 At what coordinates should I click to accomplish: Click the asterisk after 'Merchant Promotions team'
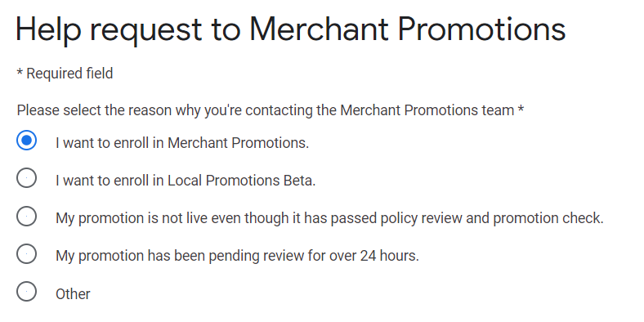[521, 110]
